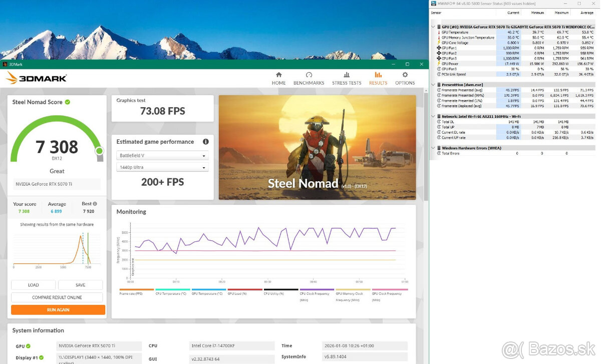Click the Minimum column header in HWiNFO
601x364 pixels.
(537, 13)
